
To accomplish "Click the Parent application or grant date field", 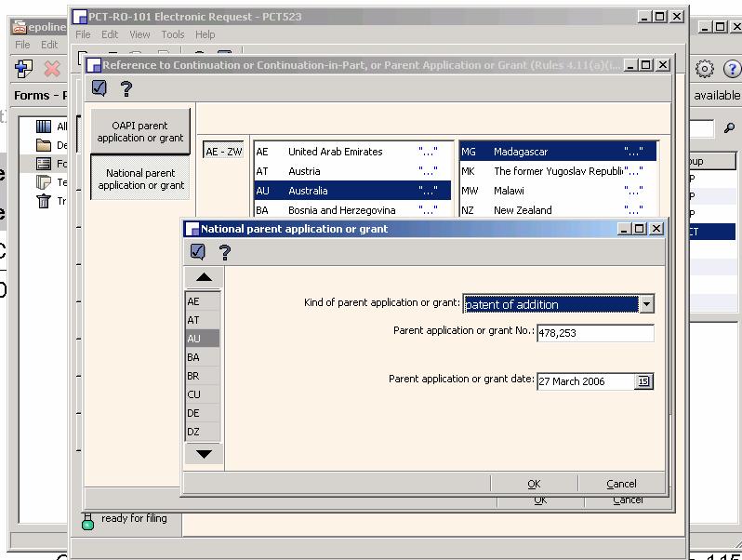I will click(586, 381).
